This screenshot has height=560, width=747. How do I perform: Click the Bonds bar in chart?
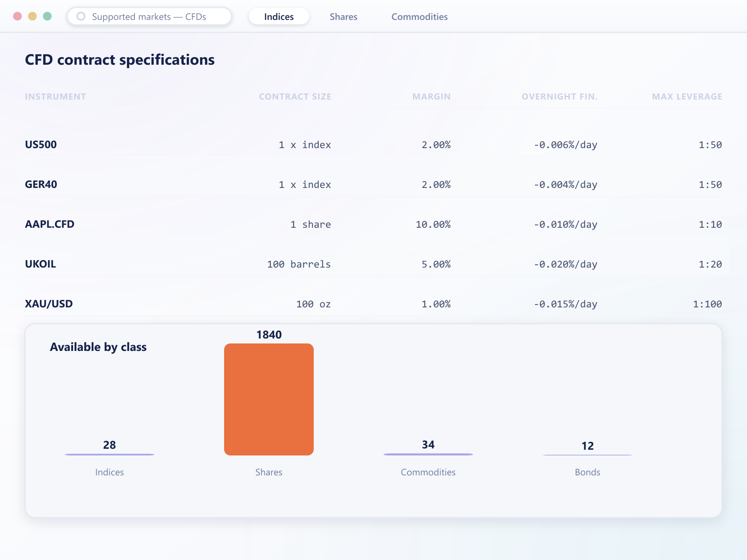point(588,455)
